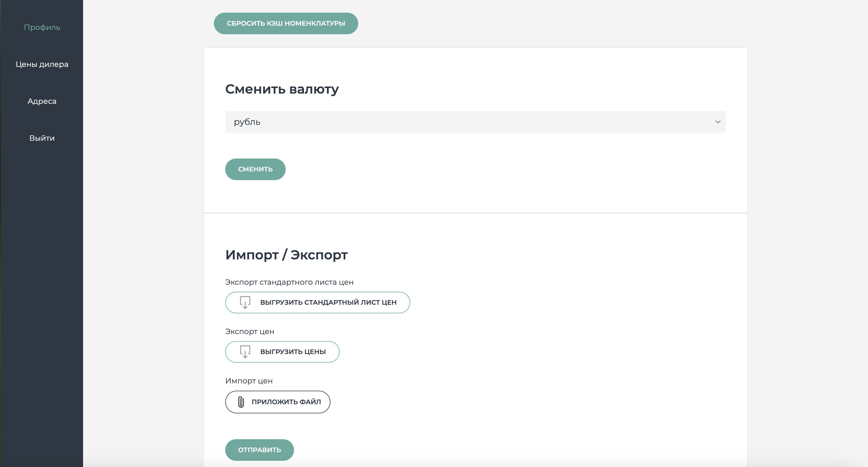Viewport: 868px width, 467px height.
Task: Go to Цены дилера in sidebar
Action: click(x=42, y=64)
